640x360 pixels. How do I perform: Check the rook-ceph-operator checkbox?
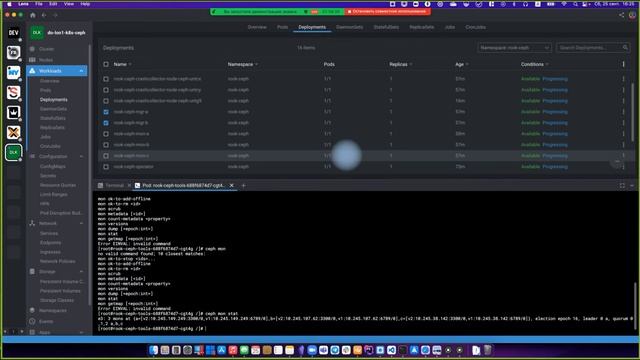click(x=106, y=167)
